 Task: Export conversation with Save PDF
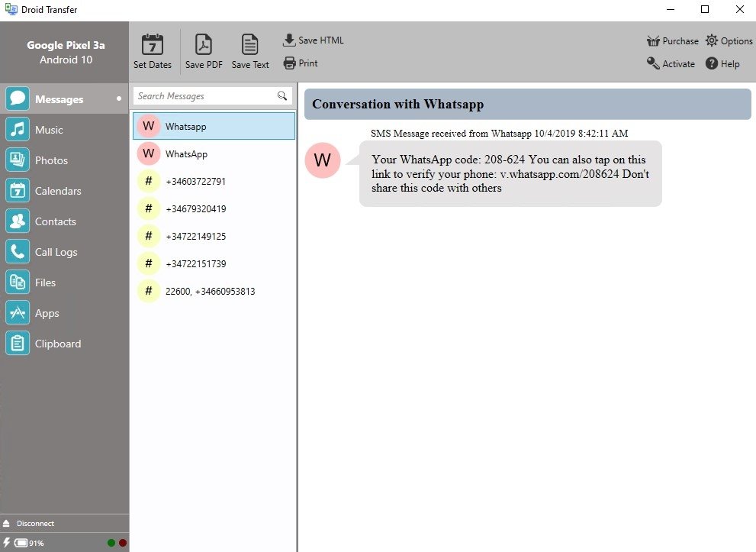pos(204,51)
